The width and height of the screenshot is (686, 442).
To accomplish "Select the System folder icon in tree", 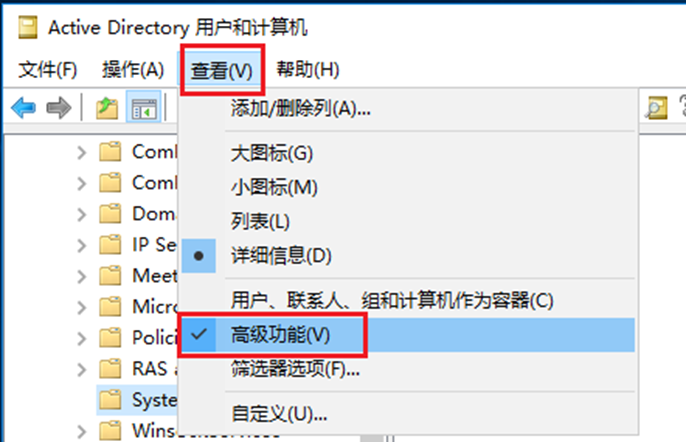I will point(110,400).
